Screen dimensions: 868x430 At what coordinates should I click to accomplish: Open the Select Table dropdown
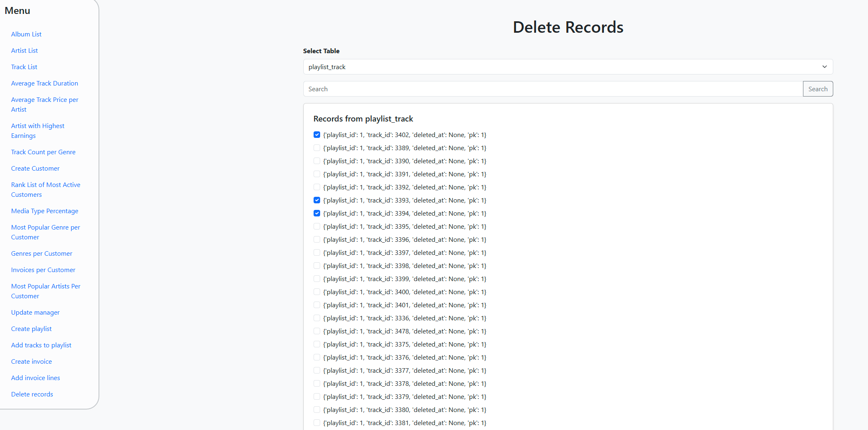click(567, 67)
